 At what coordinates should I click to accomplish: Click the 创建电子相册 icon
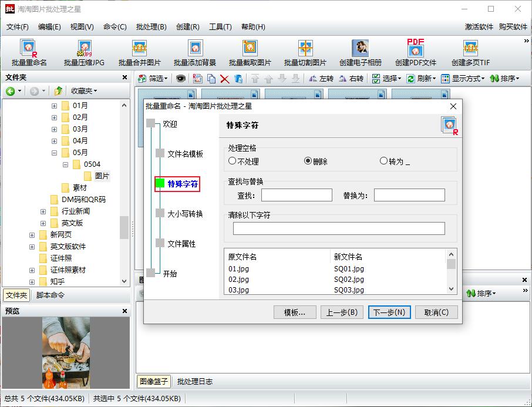[360, 52]
